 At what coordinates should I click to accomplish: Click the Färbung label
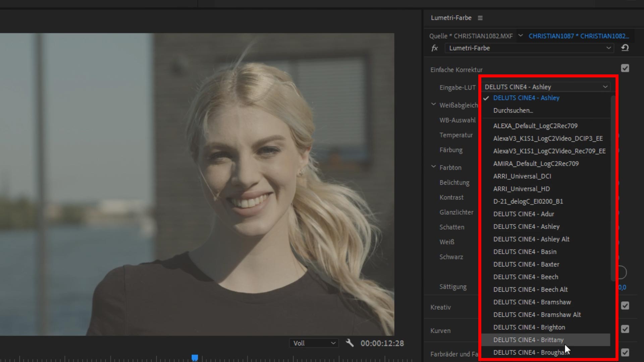click(x=451, y=150)
